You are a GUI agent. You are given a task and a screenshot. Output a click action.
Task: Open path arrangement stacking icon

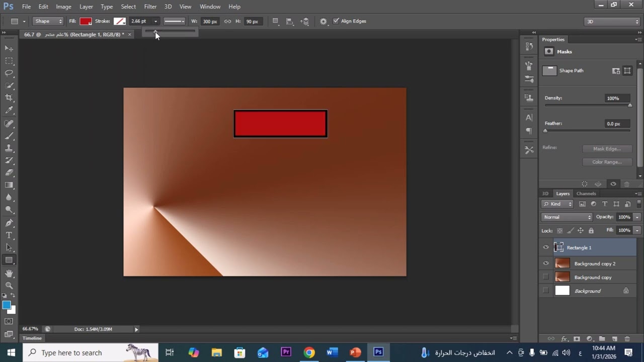(305, 21)
